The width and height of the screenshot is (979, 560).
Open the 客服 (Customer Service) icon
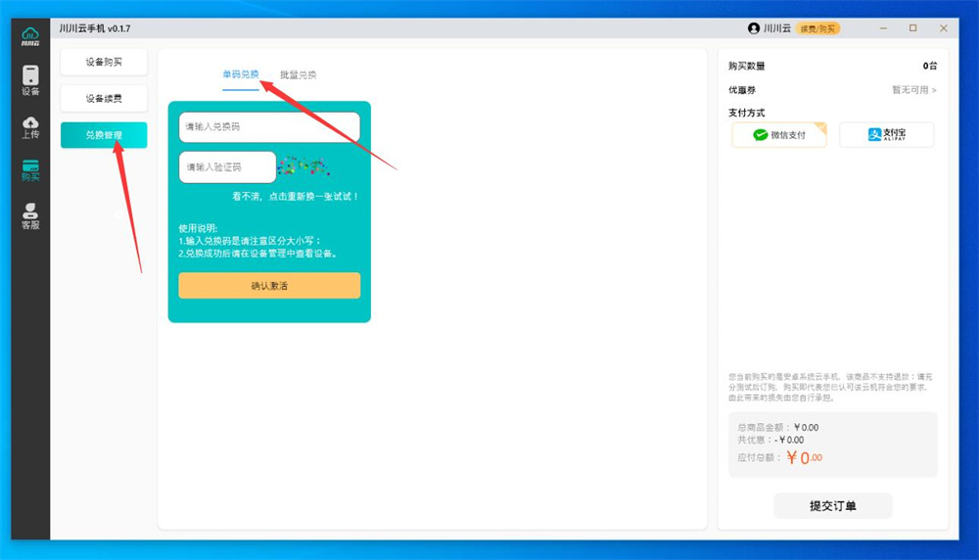coord(30,215)
